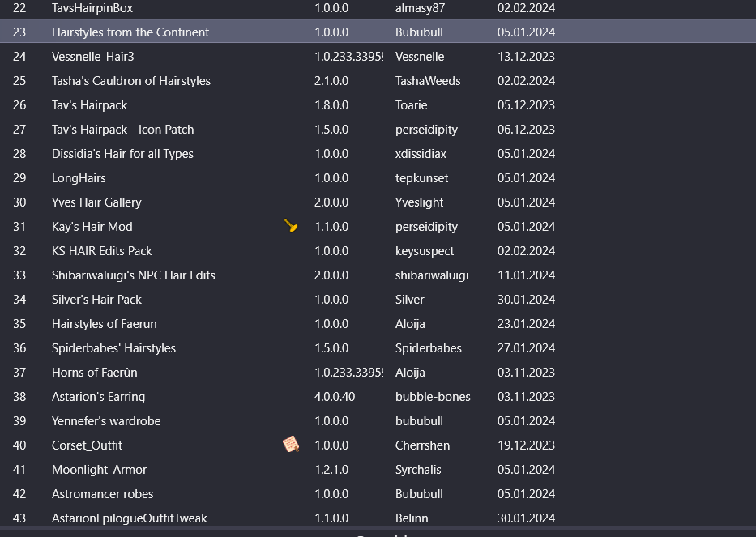The width and height of the screenshot is (756, 537).
Task: Select Hairstyles of Faerun mod
Action: (105, 324)
